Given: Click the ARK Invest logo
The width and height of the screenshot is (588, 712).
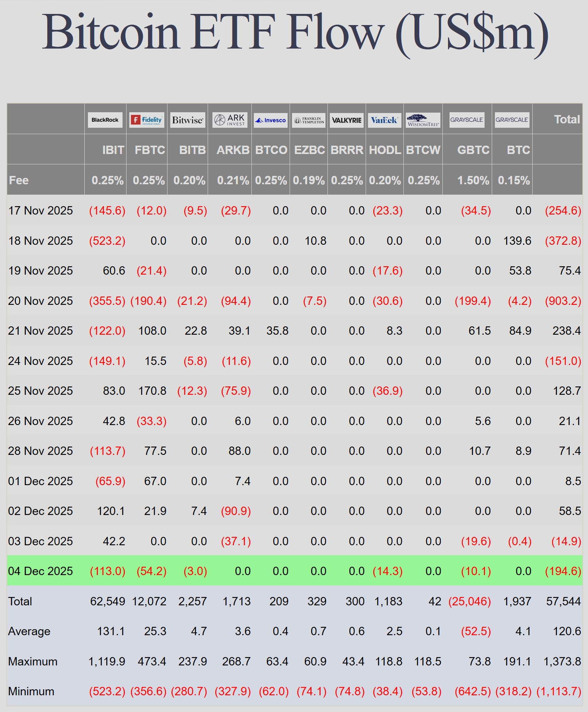Looking at the screenshot, I should 230,120.
